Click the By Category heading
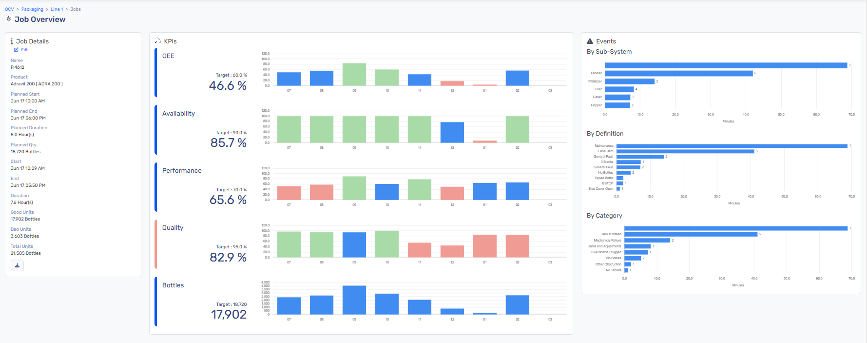868x343 pixels. (x=604, y=216)
